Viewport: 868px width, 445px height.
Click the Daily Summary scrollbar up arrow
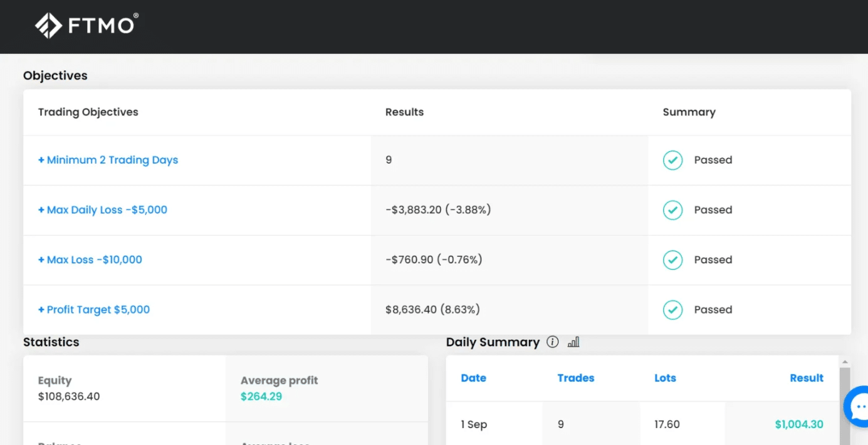(x=844, y=362)
